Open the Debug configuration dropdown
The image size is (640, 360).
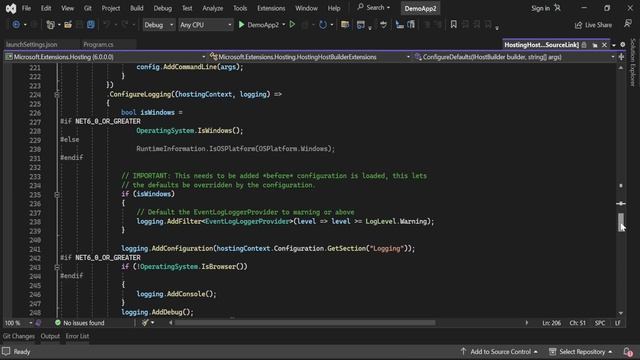coord(159,25)
